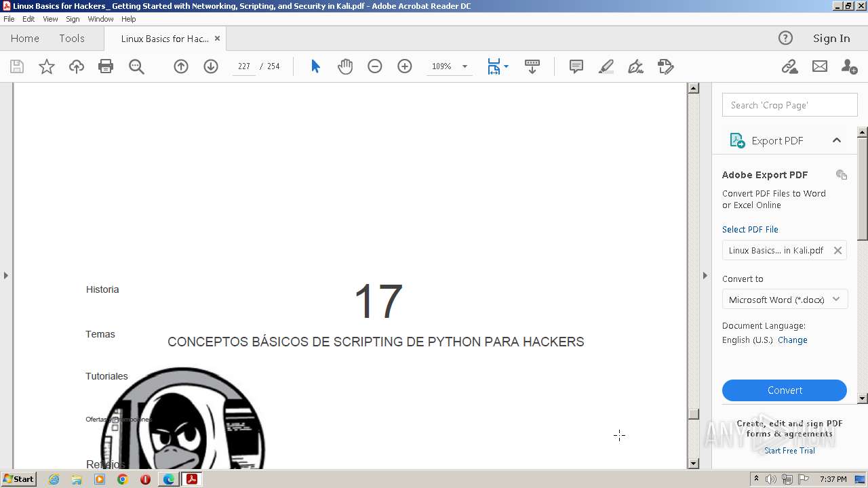Viewport: 868px width, 488px height.
Task: Go to the previous page using the up arrow
Action: point(181,66)
